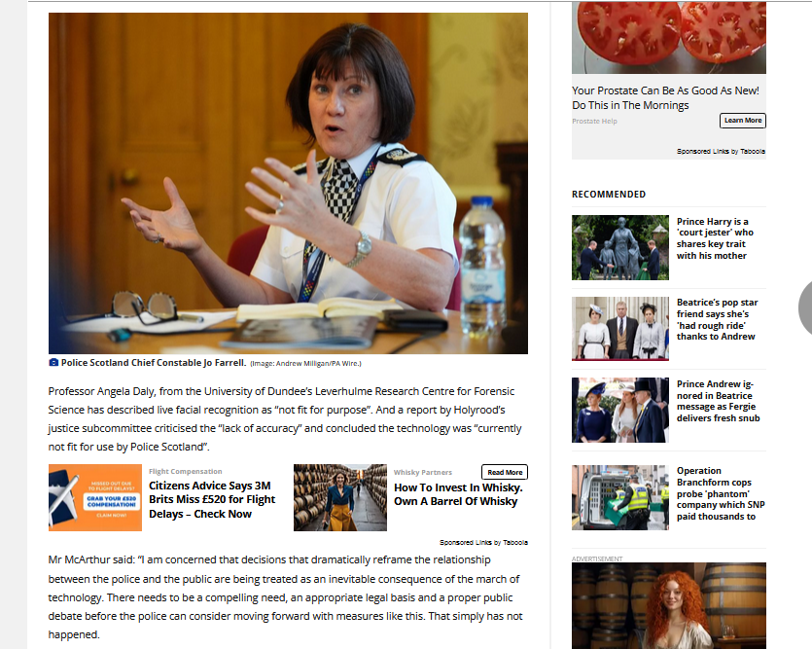The width and height of the screenshot is (812, 649).
Task: Click the police van thumbnail image
Action: (619, 497)
